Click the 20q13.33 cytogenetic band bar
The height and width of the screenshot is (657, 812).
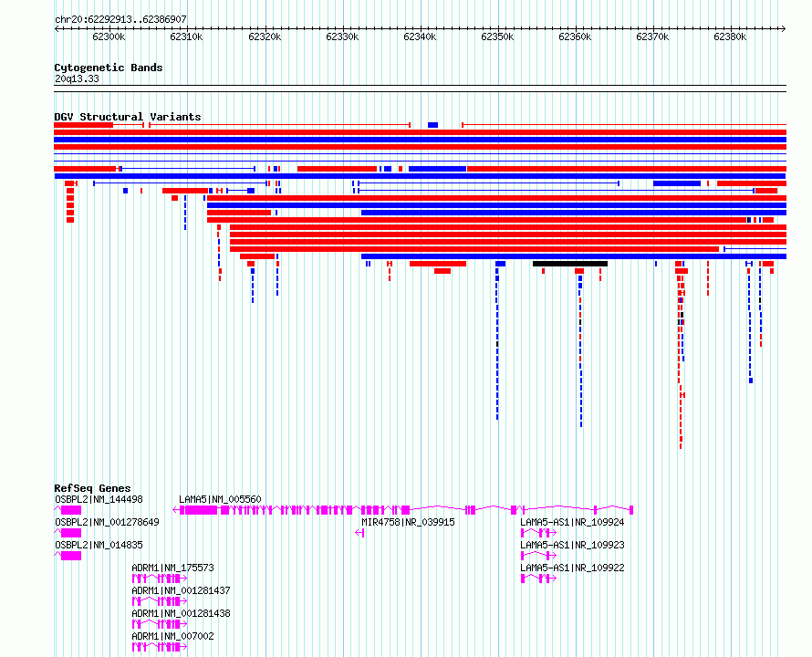click(420, 89)
